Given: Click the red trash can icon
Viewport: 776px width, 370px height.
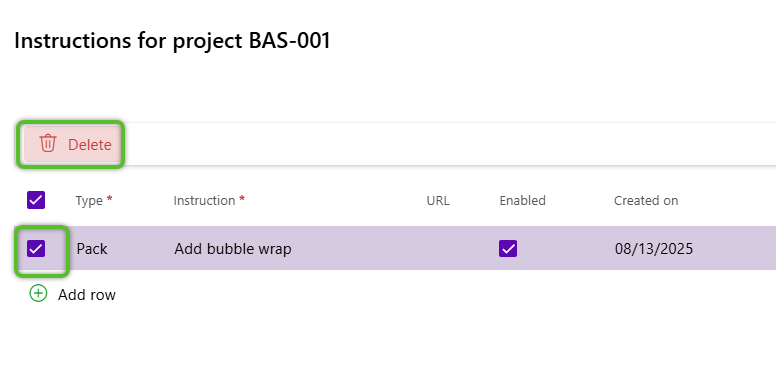Looking at the screenshot, I should (48, 143).
